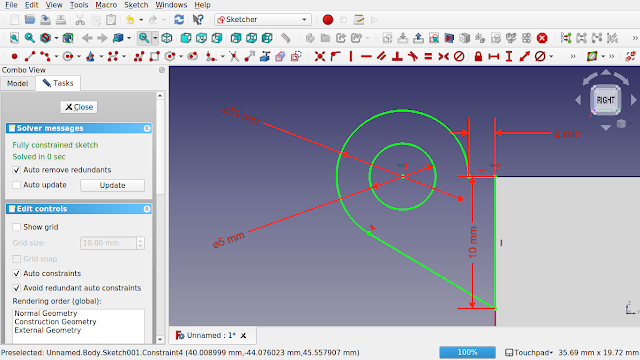640x360 pixels.
Task: Apply the Point on object constraint
Action: [x=335, y=56]
